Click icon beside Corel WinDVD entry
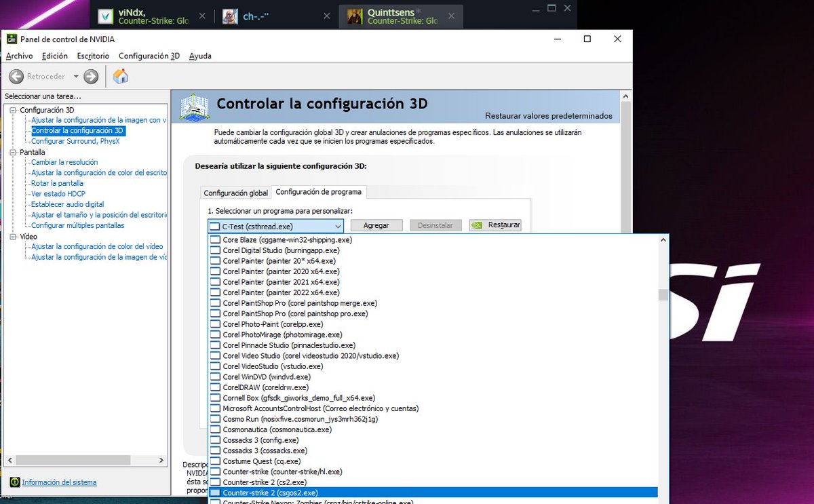Screen dimensions: 814x504 tap(216, 376)
